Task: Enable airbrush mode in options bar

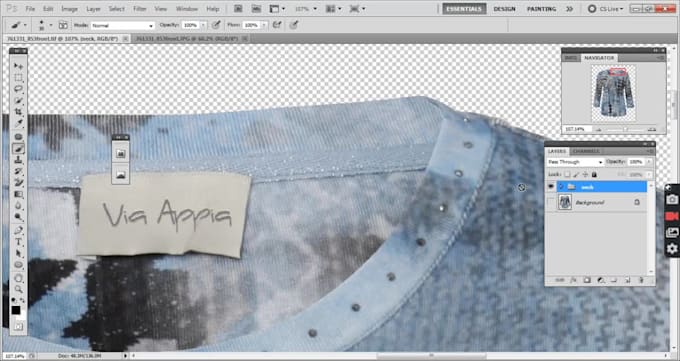Action: 277,25
